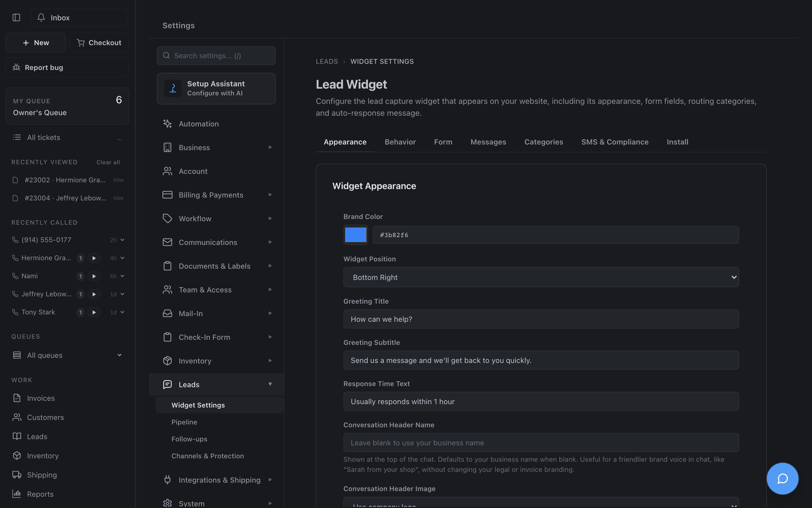
Task: Open Reports chart icon in Work section
Action: tap(17, 494)
